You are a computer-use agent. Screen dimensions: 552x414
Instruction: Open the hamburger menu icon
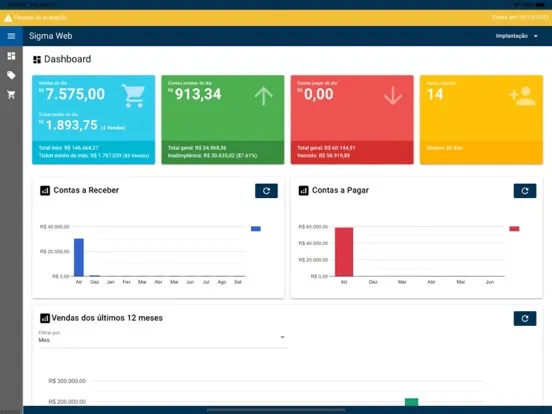[x=11, y=36]
